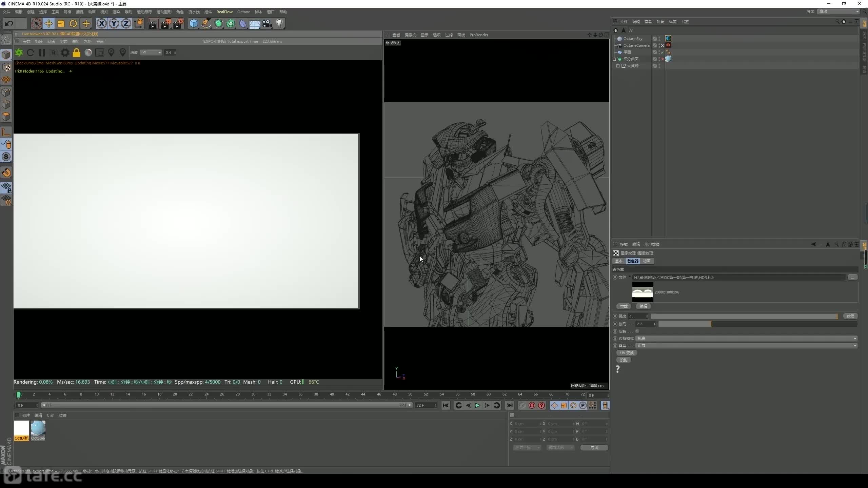This screenshot has height=488, width=868.
Task: Toggle position keyframe recording icon
Action: 554,405
